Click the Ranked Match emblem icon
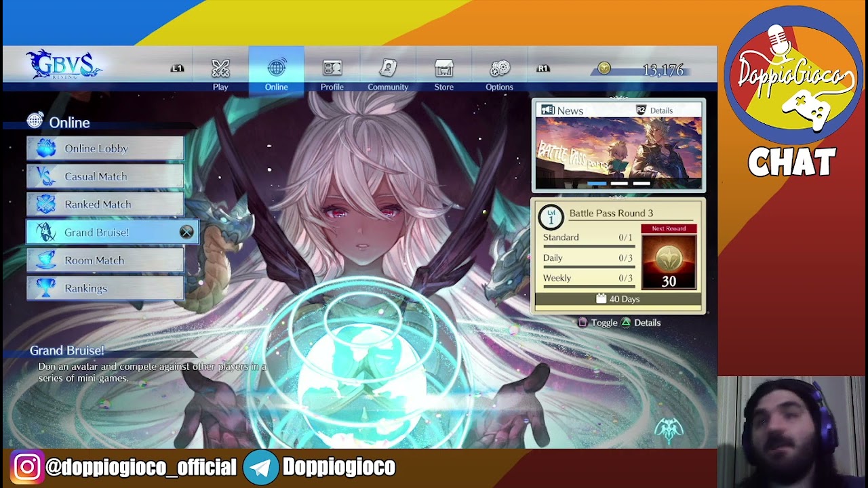Viewport: 868px width, 488px height. pos(45,204)
